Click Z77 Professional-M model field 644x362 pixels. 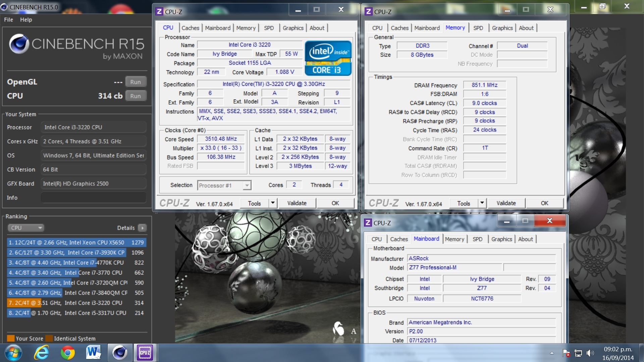(454, 267)
